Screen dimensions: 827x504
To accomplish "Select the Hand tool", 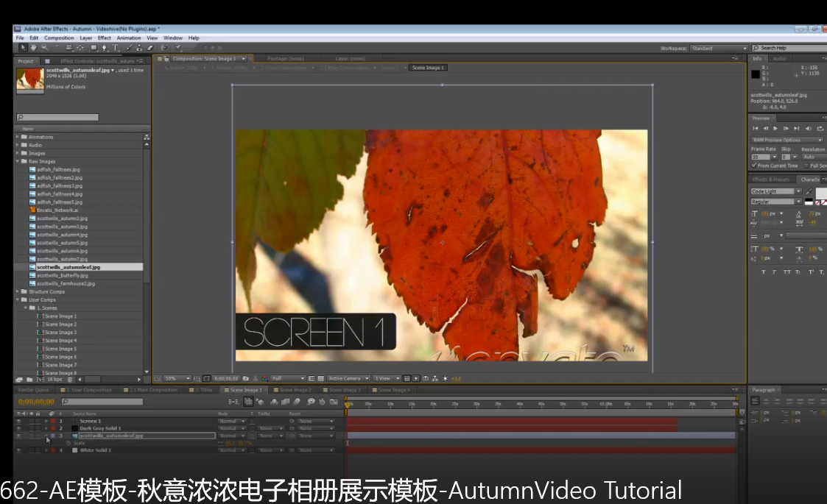I will click(34, 47).
